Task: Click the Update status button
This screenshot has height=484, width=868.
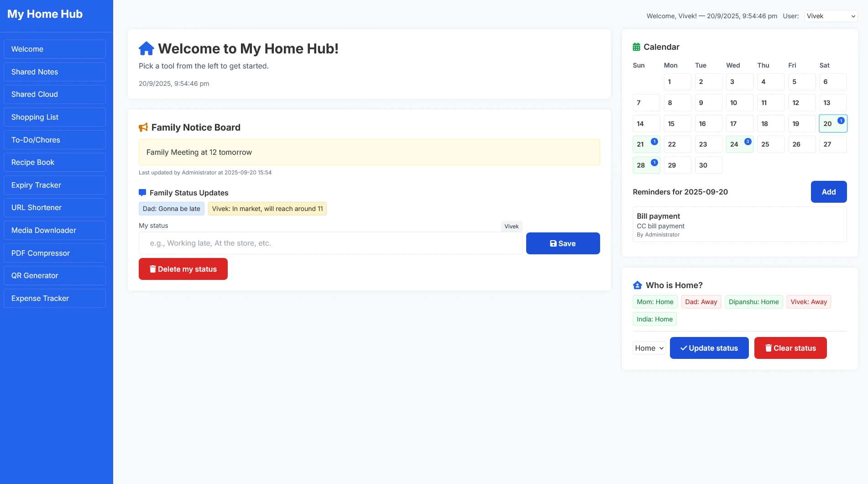Action: (709, 348)
